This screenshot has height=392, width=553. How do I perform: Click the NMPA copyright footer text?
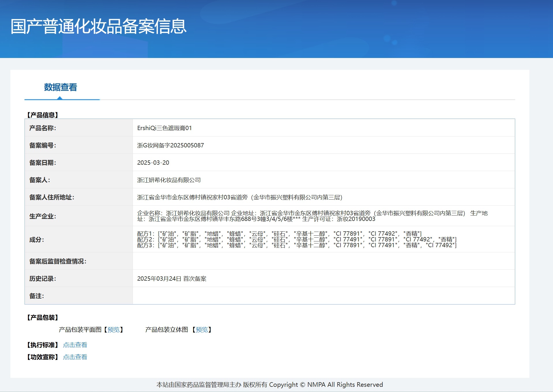[x=270, y=385]
